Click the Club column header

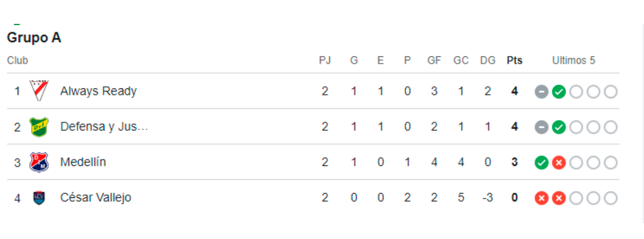pyautogui.click(x=18, y=61)
